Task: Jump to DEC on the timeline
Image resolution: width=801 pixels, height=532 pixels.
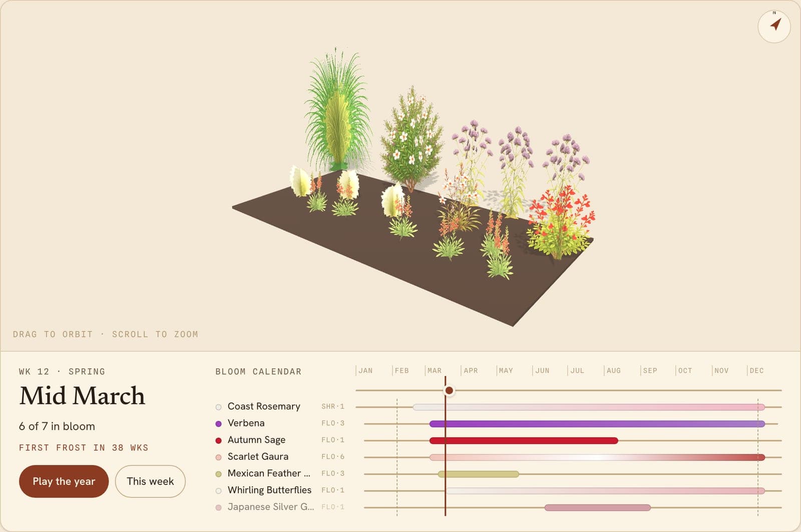Action: coord(756,370)
